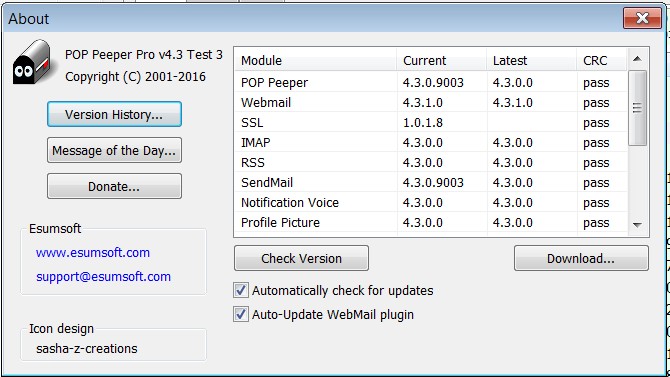The image size is (670, 377).
Task: Toggle Auto-Update WebMail plugin checkbox
Action: pyautogui.click(x=241, y=314)
